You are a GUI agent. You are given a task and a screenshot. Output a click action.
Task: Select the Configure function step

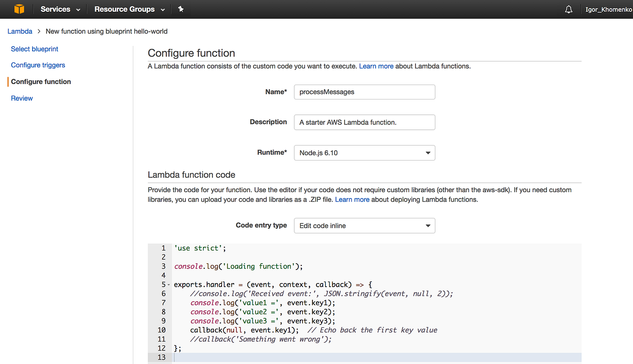[40, 81]
